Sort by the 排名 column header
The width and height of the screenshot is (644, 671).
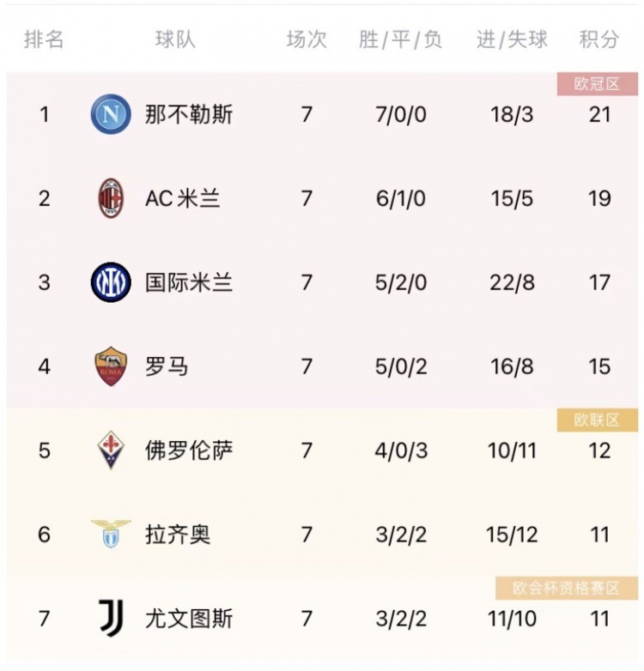click(44, 39)
